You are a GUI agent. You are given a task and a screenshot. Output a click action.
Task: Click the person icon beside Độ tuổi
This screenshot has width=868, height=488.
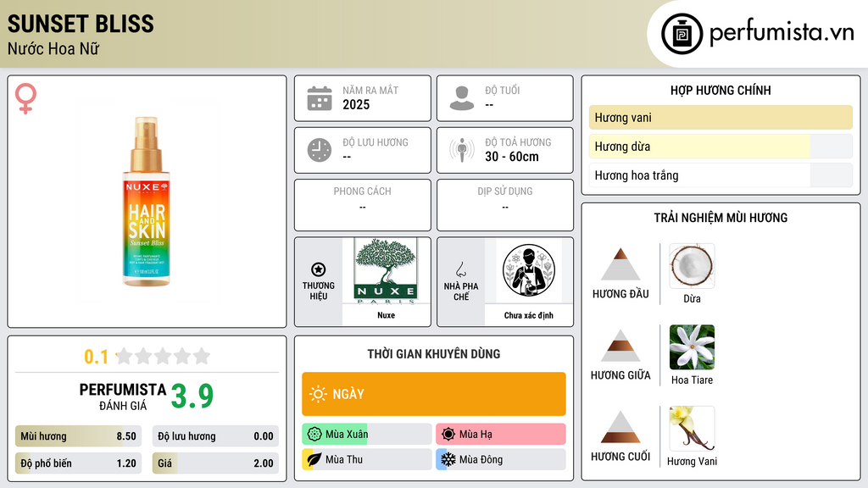point(462,98)
